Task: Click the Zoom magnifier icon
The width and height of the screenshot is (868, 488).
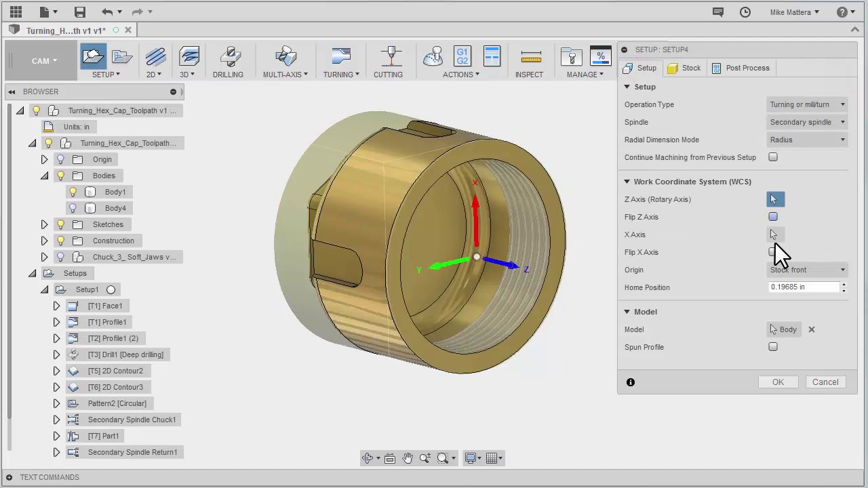Action: click(x=425, y=458)
